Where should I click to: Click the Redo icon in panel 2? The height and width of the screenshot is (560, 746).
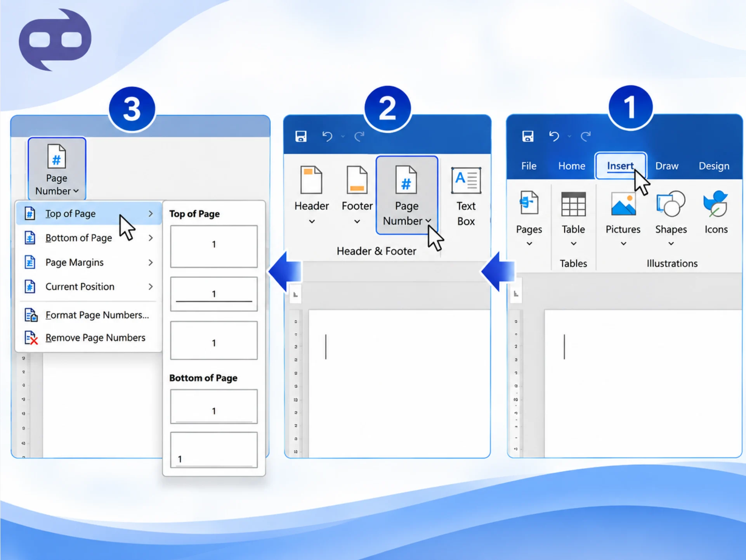(x=359, y=136)
